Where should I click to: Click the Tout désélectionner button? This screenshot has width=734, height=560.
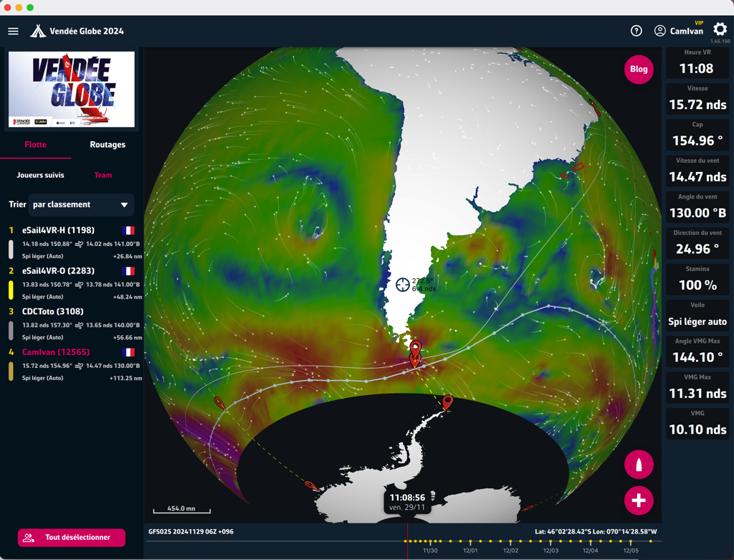pos(72,538)
